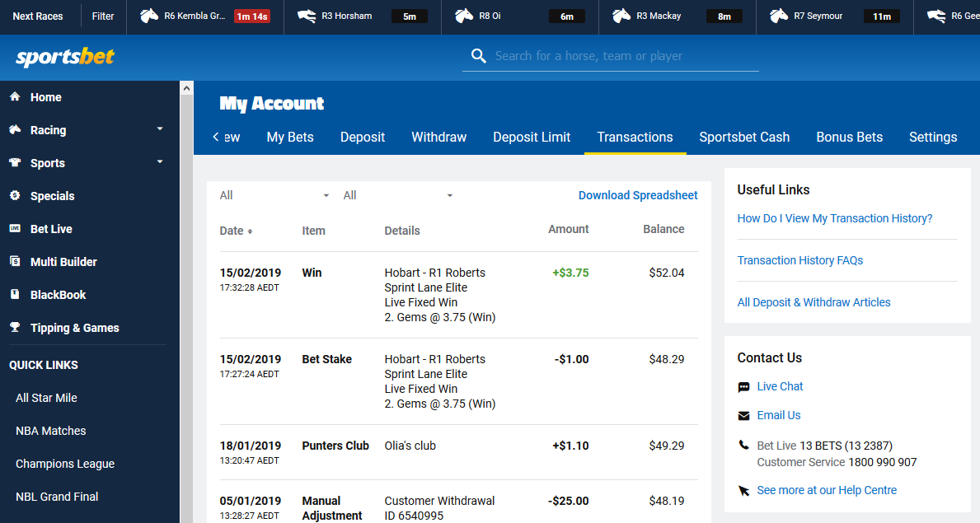Screen dimensions: 980x523
Task: Go to the Withdraw tab
Action: (x=438, y=137)
